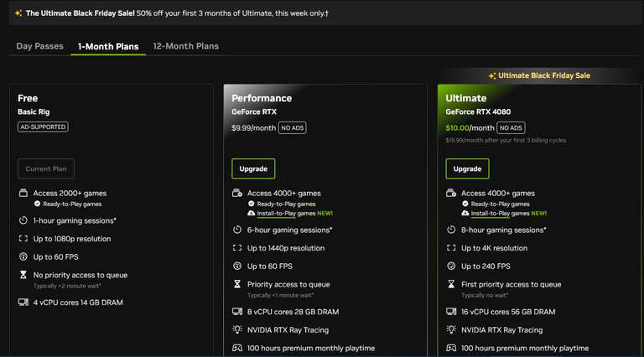Click 'Typically >2 minute wait' note
This screenshot has width=644, height=357.
coord(67,286)
